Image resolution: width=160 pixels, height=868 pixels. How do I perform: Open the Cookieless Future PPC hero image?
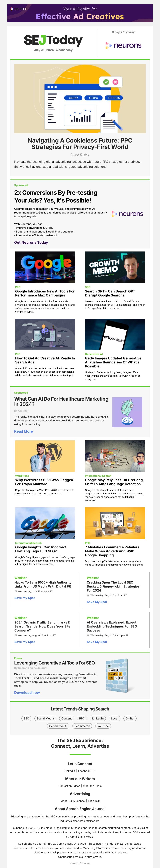pyautogui.click(x=80, y=98)
